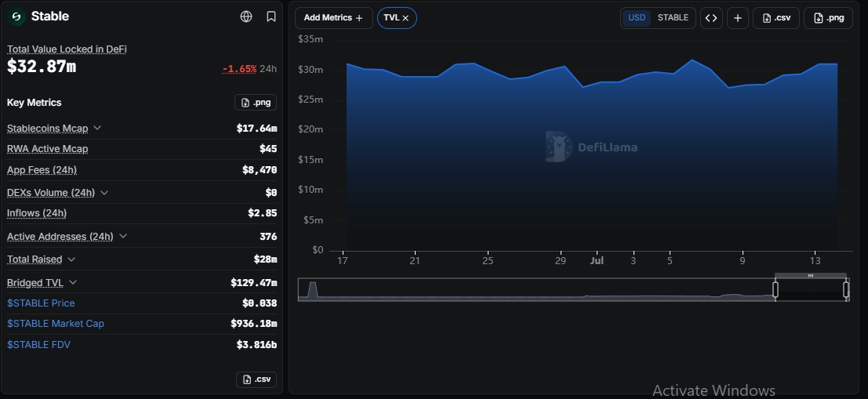Export chart image as .png
The image size is (868, 399).
[828, 18]
